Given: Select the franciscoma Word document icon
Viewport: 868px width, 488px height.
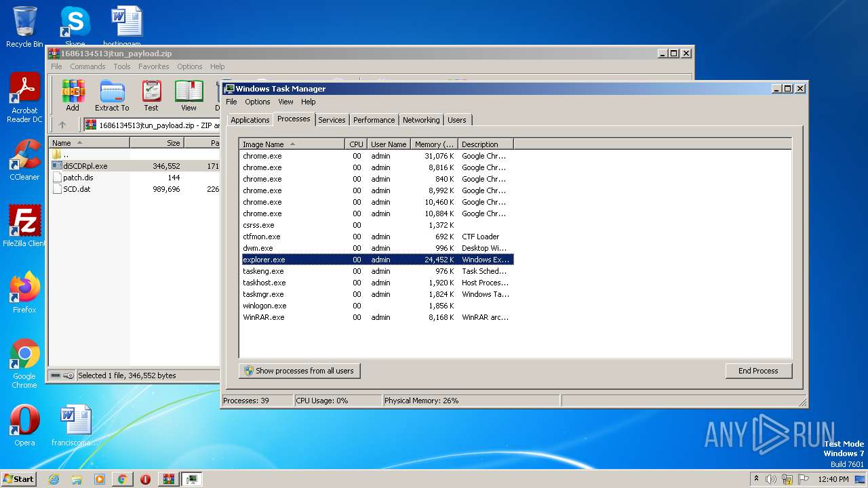Looking at the screenshot, I should click(75, 426).
